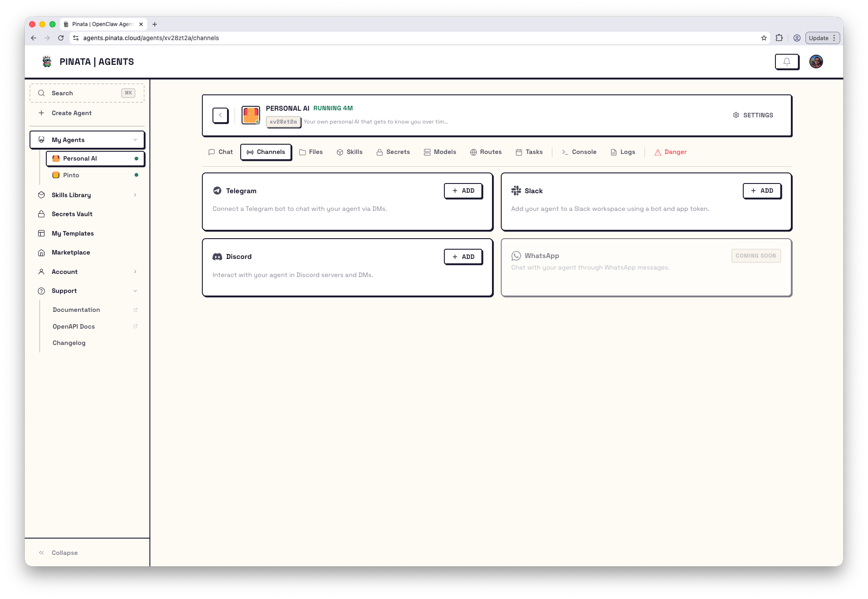Click the Pinto agent green status dot
The image size is (868, 599).
136,175
